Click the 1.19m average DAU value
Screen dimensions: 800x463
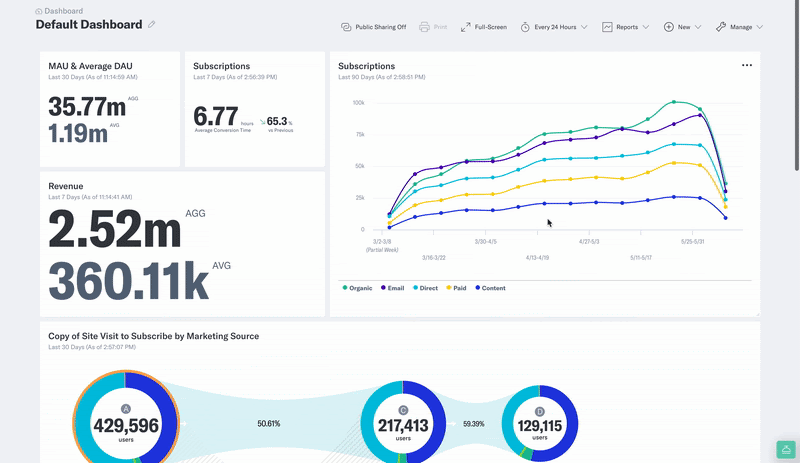click(x=78, y=133)
